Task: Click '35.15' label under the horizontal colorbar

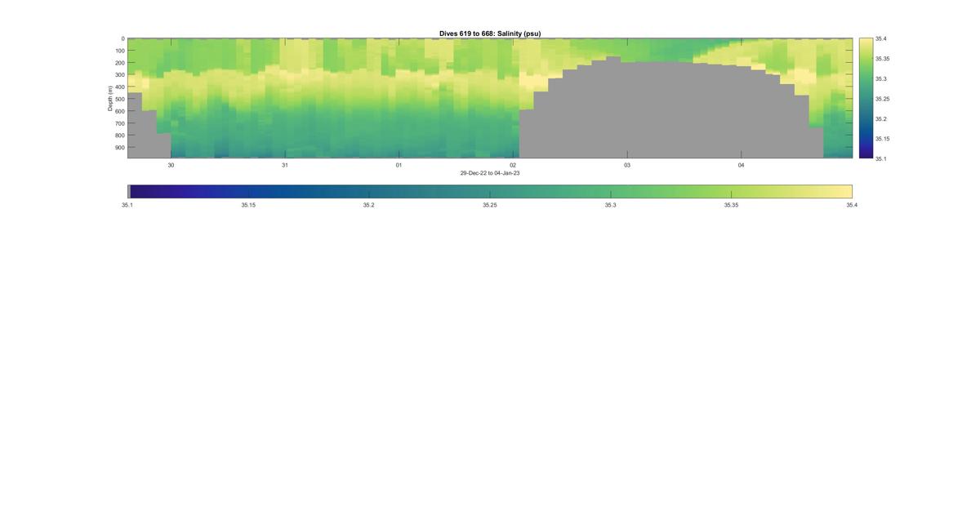Action: tap(248, 205)
